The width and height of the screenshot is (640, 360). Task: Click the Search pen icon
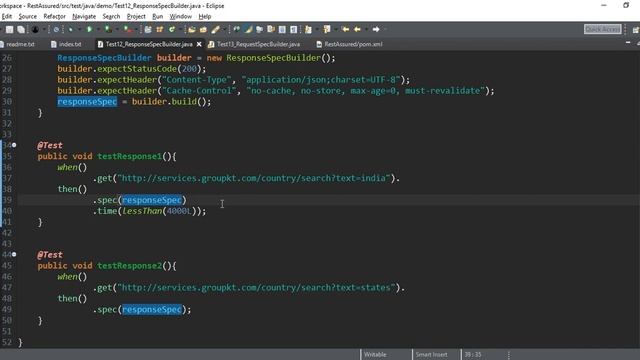pos(216,29)
